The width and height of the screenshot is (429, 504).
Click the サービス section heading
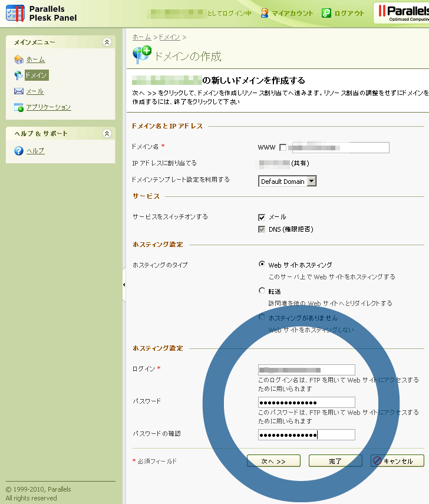(146, 196)
